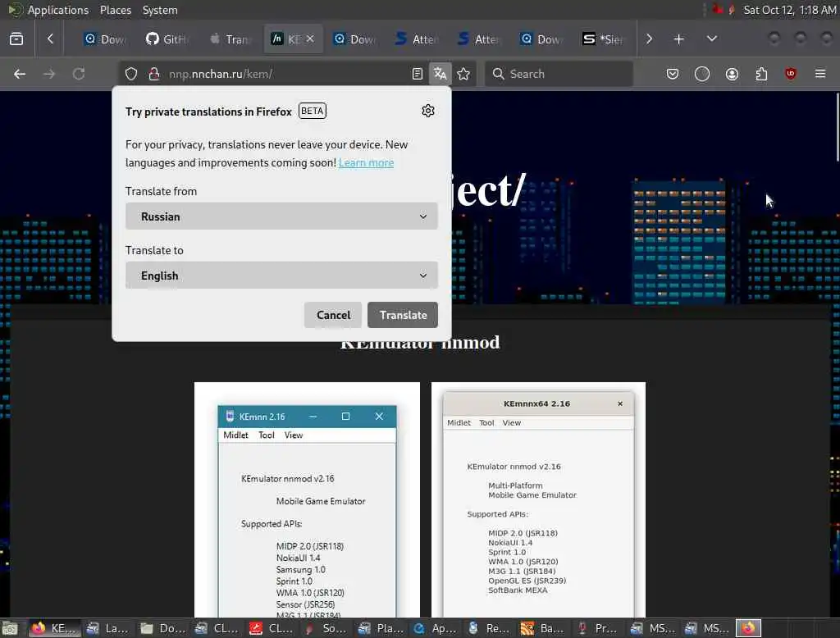Viewport: 840px width, 638px height.
Task: Open the System menu
Action: (160, 10)
